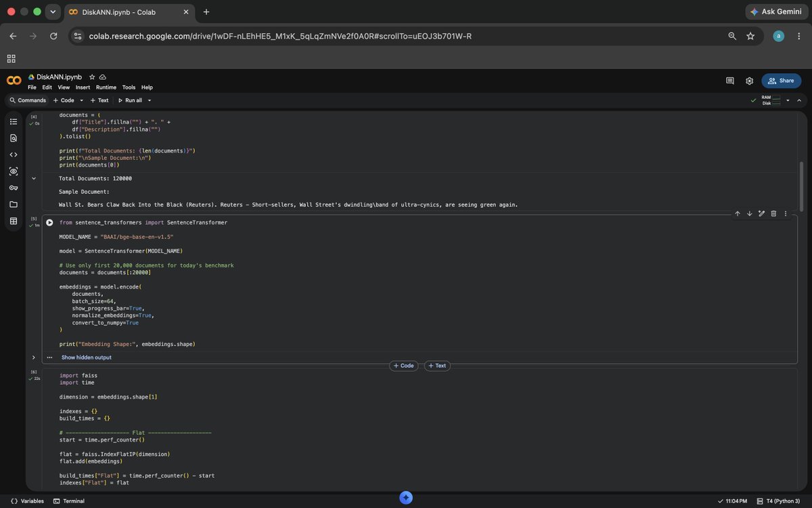Screen dimensions: 812x508
Task: Open browser zoom magnifier icon
Action: (x=732, y=36)
